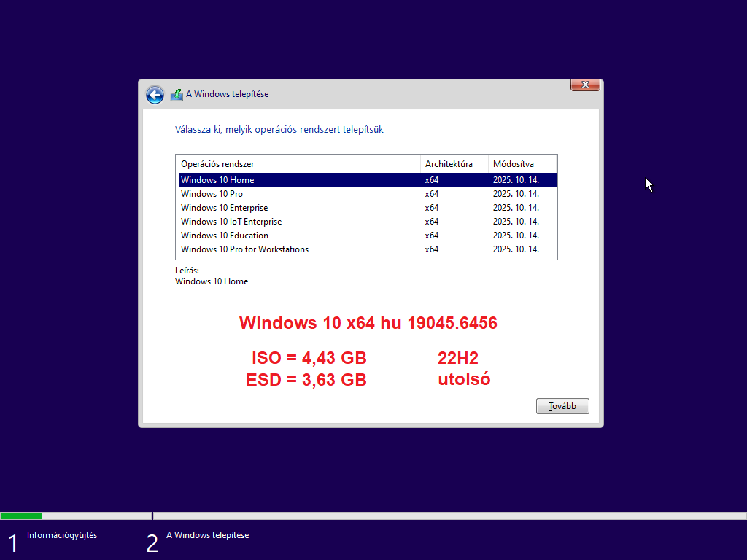Click the x64 cell of Windows 10 Pro
This screenshot has width=747, height=560.
point(432,194)
